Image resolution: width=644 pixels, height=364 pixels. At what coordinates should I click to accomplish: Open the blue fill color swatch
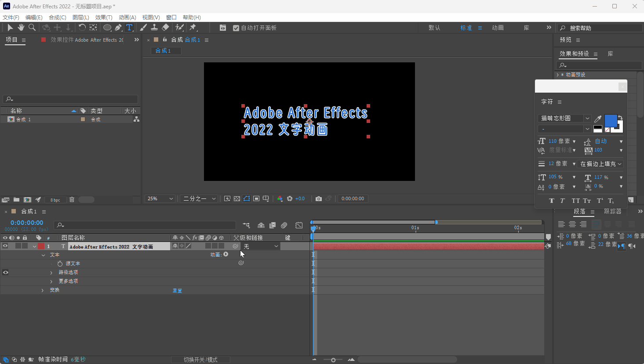(x=611, y=120)
